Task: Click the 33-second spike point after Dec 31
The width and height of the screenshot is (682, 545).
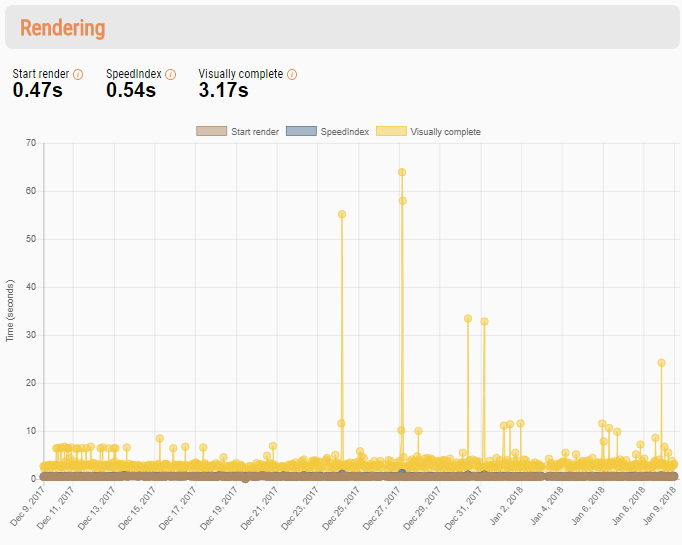Action: 485,321
